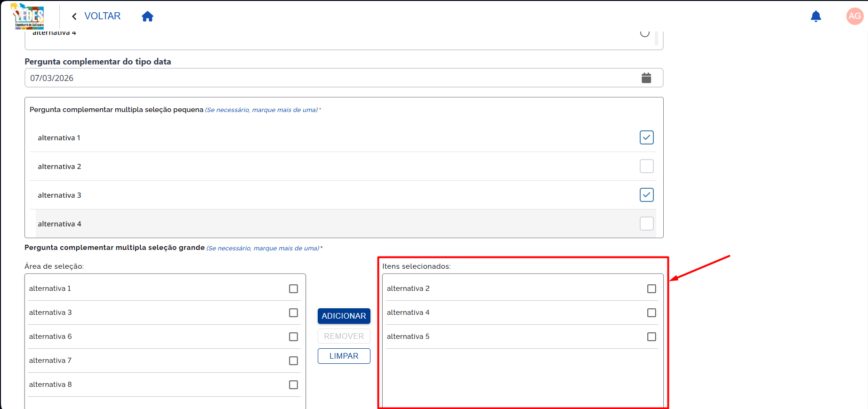This screenshot has height=409, width=868.
Task: Uncheck alternativa 1 in small multiple selection
Action: click(x=646, y=137)
